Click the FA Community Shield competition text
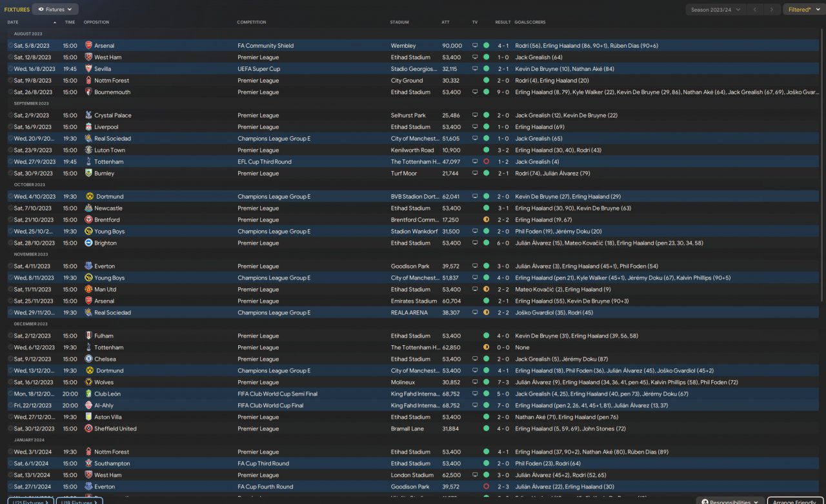Viewport: 826px width, 504px height. (266, 46)
